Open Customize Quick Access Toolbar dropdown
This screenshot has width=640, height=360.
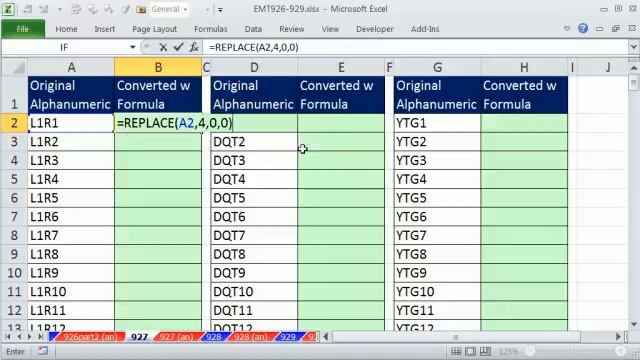click(220, 9)
